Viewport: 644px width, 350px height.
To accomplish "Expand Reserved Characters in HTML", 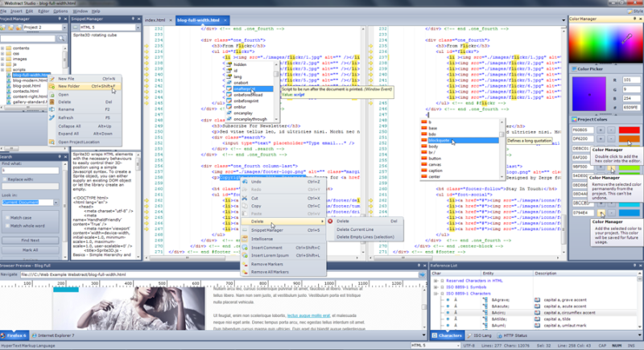I will (436, 281).
